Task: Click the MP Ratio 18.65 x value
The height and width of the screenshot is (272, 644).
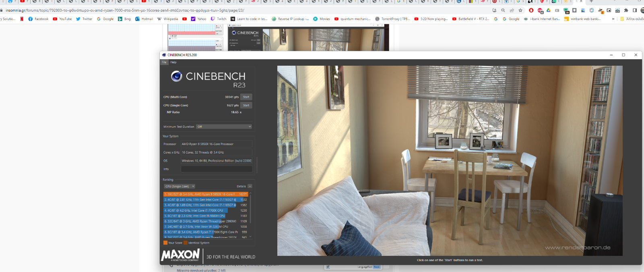Action: 236,112
